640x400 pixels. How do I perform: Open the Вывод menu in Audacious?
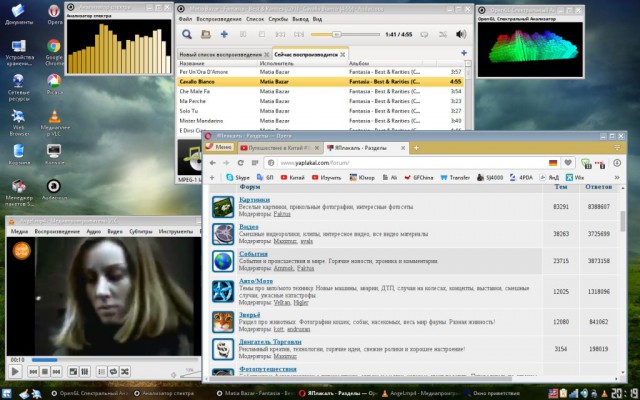coord(300,19)
